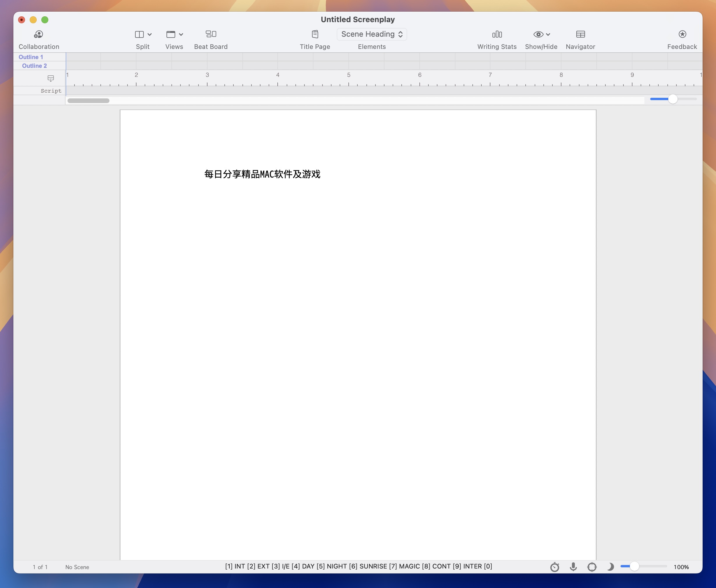The height and width of the screenshot is (588, 716).
Task: Click the zoom slider in status bar
Action: pyautogui.click(x=634, y=566)
